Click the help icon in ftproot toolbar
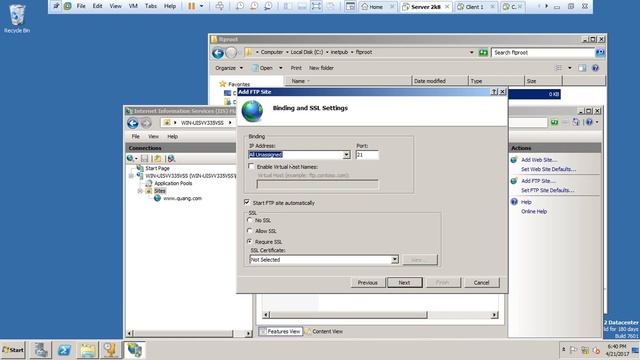Image resolution: width=640 pixels, height=360 pixels. point(595,68)
